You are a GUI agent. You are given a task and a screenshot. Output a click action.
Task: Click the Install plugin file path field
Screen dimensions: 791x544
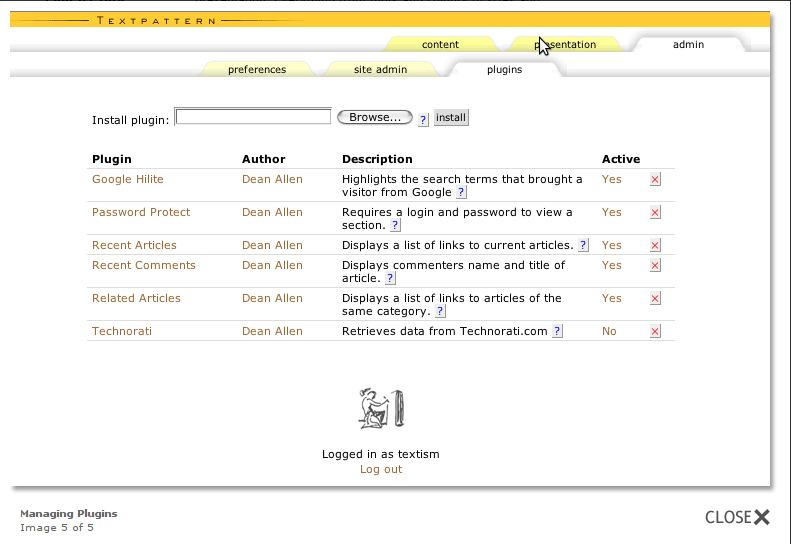(253, 117)
